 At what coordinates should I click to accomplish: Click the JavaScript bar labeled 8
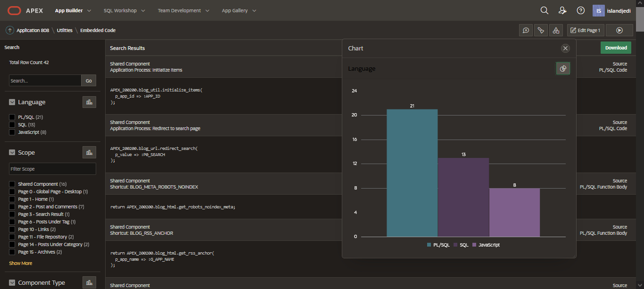[514, 212]
